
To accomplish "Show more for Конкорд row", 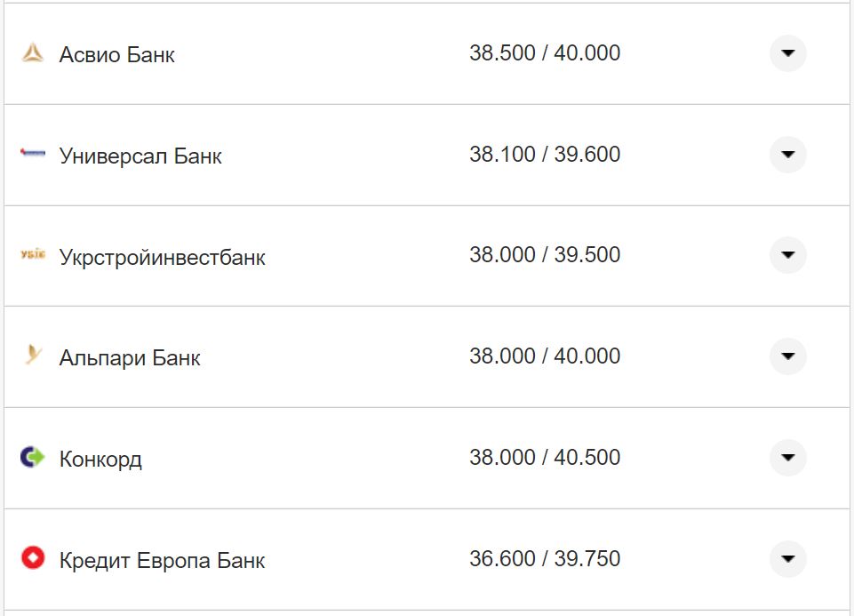I will click(787, 458).
